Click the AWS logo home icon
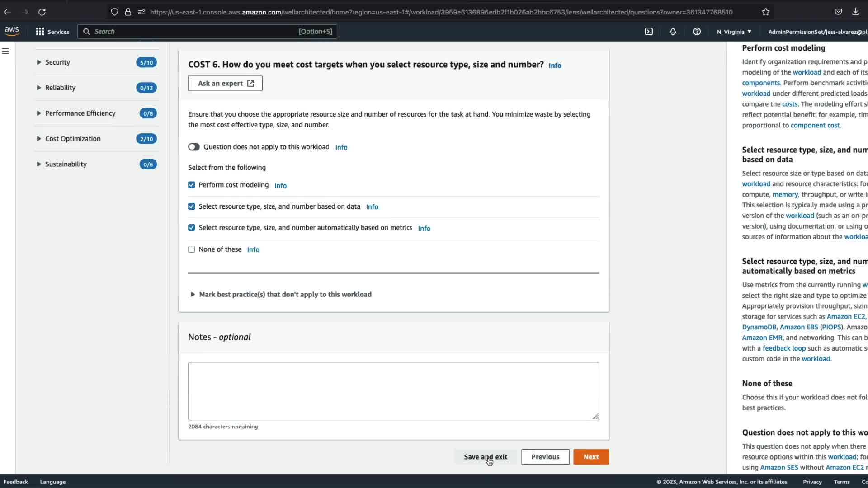The height and width of the screenshot is (488, 868). 12,31
